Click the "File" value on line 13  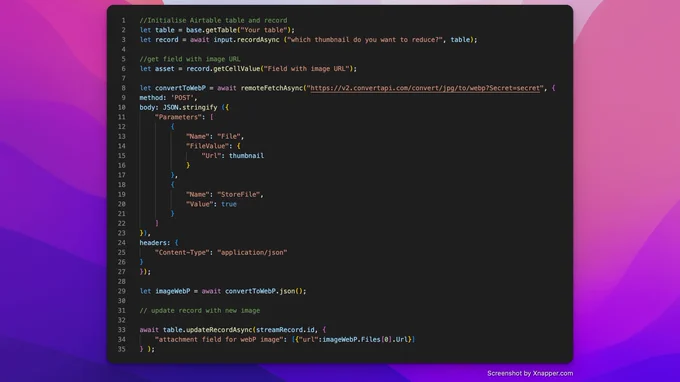[x=229, y=136]
